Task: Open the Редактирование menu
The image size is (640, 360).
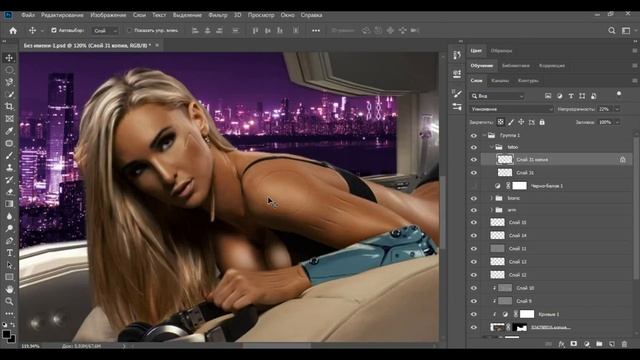Action: tap(62, 15)
